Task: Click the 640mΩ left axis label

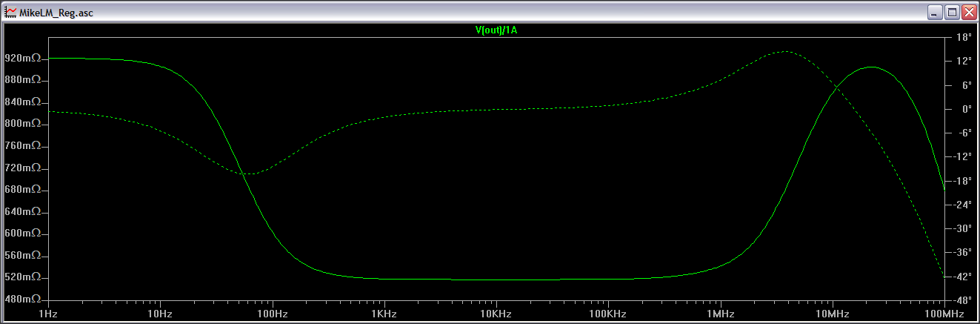Action: 21,211
